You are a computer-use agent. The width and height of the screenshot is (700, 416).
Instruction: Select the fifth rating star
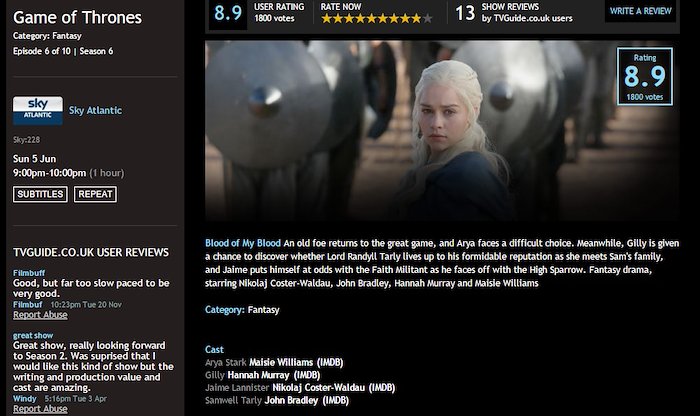point(371,19)
